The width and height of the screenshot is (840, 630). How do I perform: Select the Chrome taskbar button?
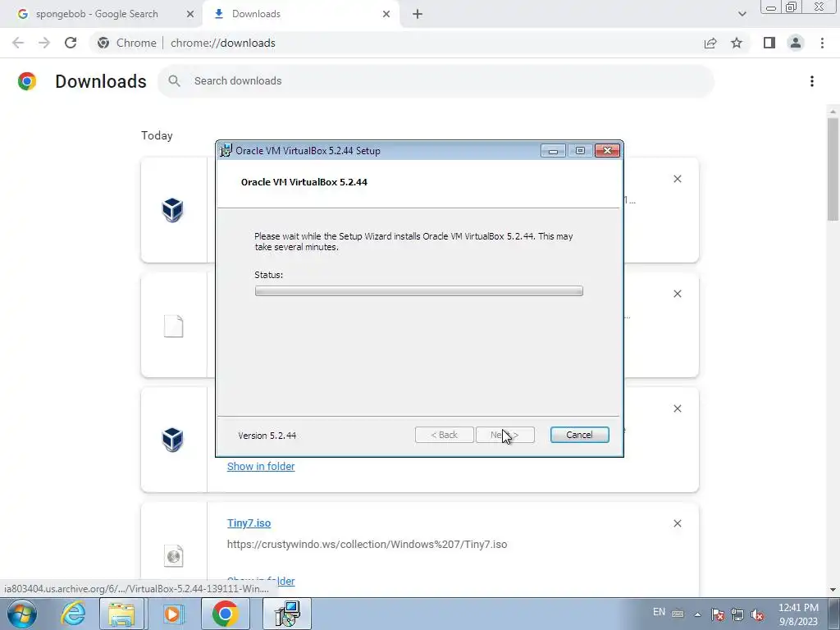pyautogui.click(x=225, y=614)
